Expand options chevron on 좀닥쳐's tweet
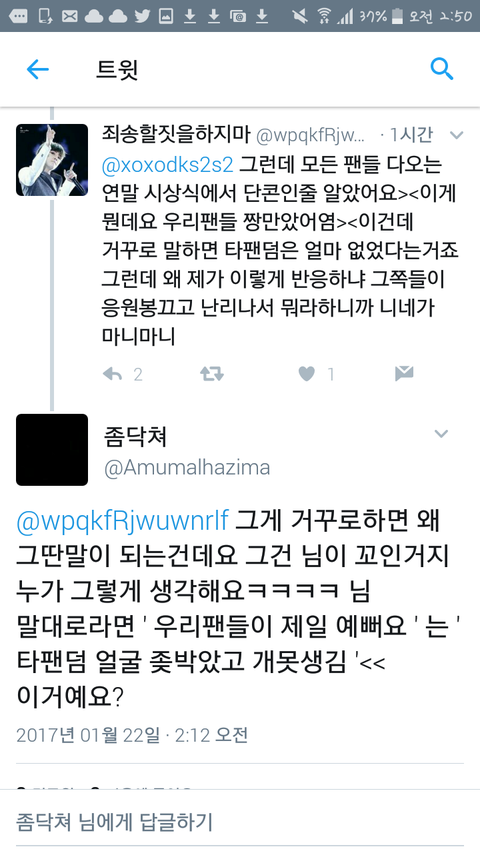Viewport: 480px width, 853px height. tap(441, 434)
